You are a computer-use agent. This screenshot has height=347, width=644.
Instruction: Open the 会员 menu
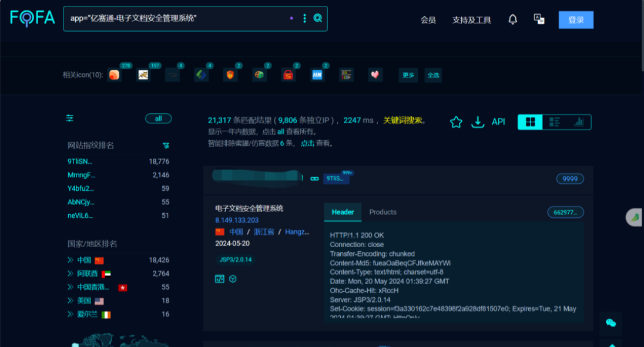[428, 20]
